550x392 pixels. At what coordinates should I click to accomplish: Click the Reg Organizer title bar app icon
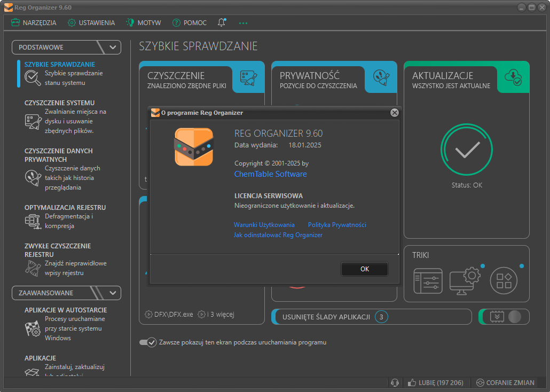tap(9, 7)
